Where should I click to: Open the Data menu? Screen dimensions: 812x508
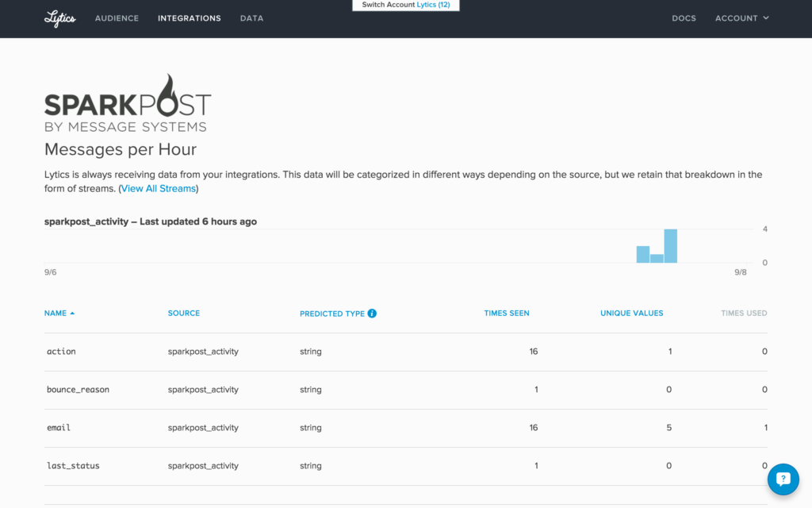click(251, 18)
